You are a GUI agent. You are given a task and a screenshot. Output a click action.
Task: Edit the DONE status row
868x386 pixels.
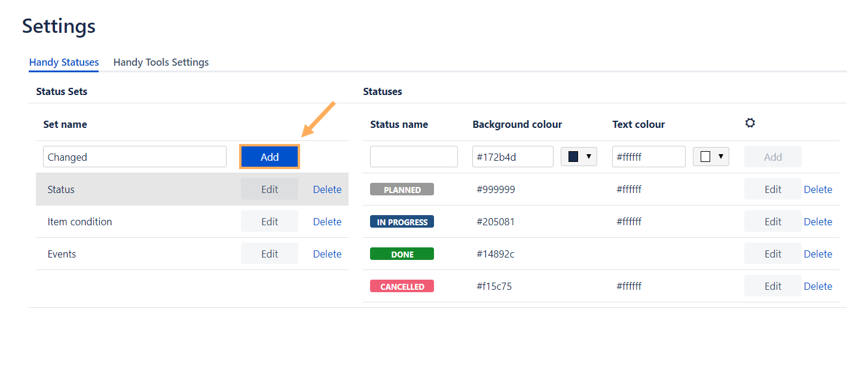pos(772,254)
